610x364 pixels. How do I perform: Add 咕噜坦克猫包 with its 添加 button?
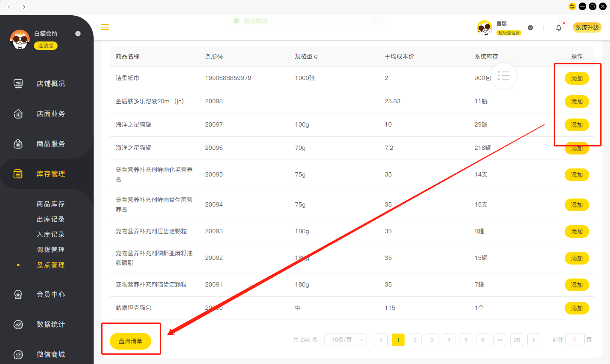577,308
